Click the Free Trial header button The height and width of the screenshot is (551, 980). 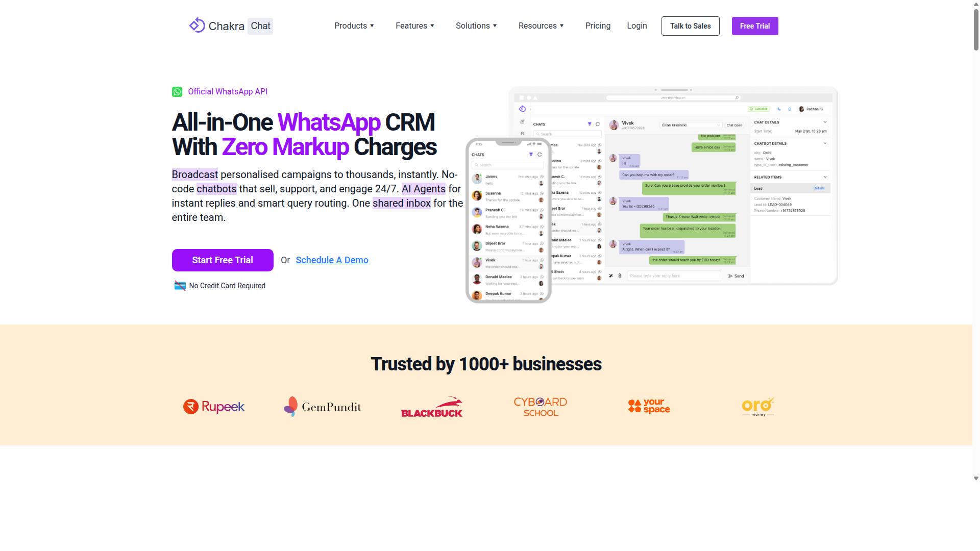[755, 26]
